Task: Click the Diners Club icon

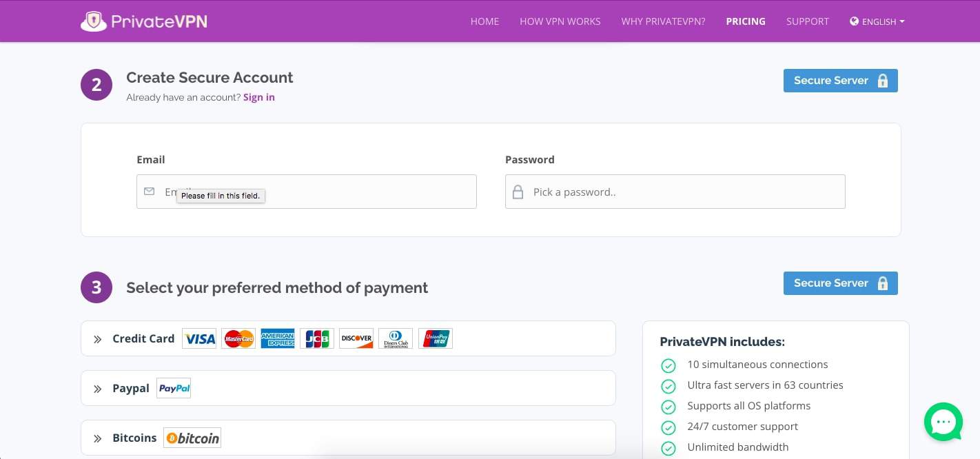Action: coord(396,338)
